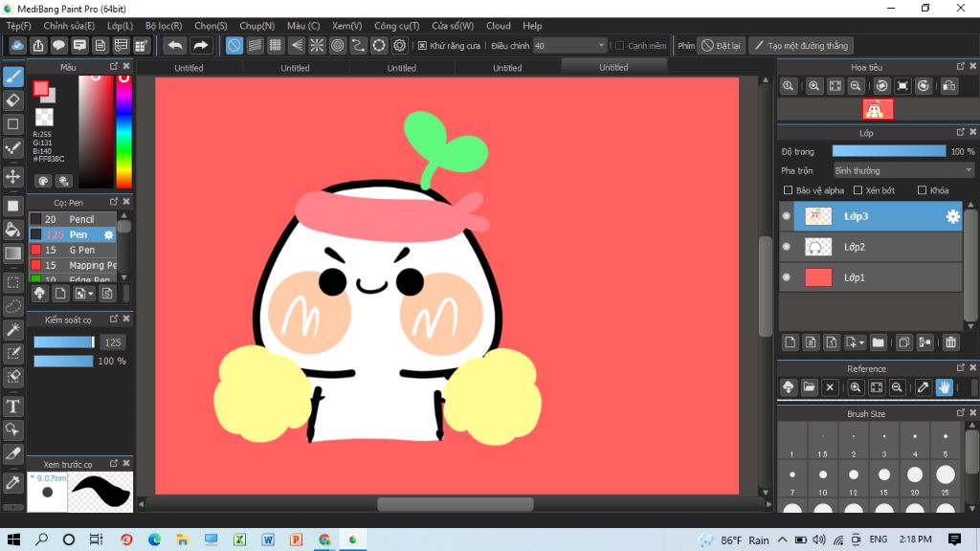This screenshot has width=980, height=551.
Task: Click Tạo một đường thẳng button
Action: tap(801, 46)
